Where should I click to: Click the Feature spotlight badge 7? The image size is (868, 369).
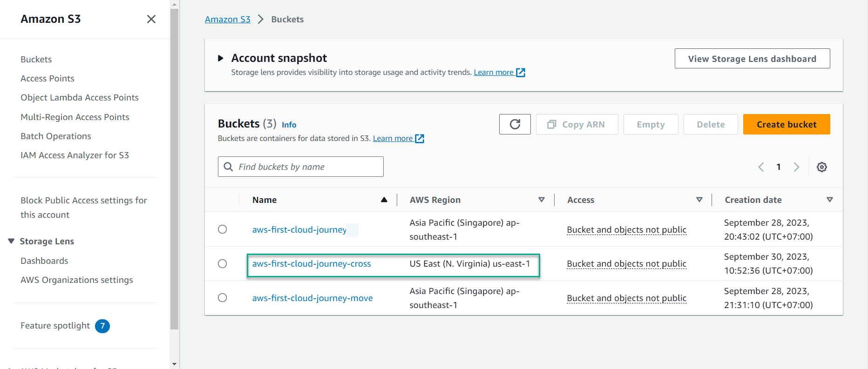pyautogui.click(x=102, y=326)
